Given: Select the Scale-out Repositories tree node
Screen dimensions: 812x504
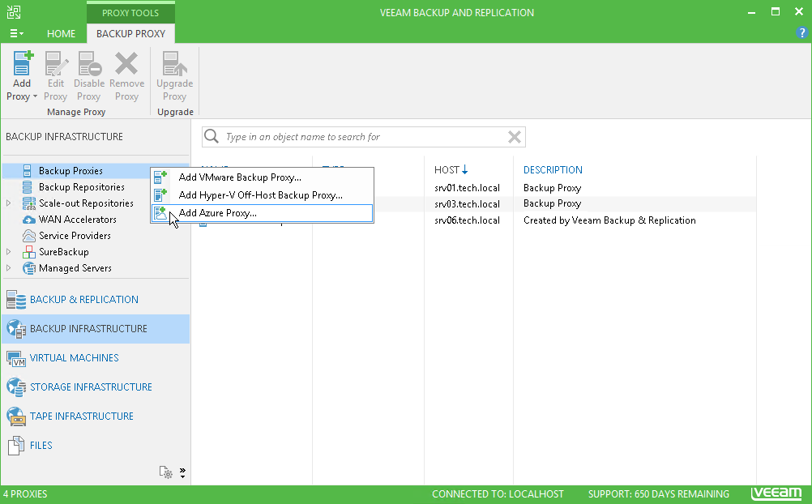Looking at the screenshot, I should point(86,203).
